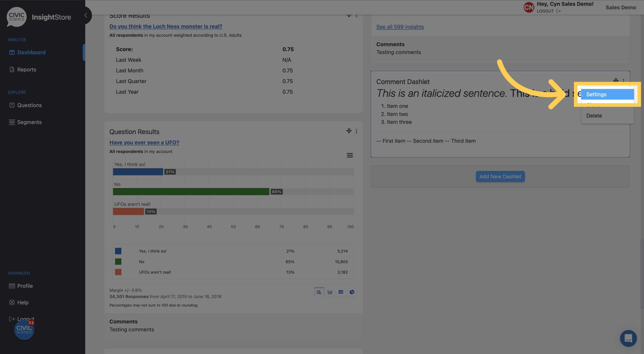Click the Segments people icon

(12, 122)
